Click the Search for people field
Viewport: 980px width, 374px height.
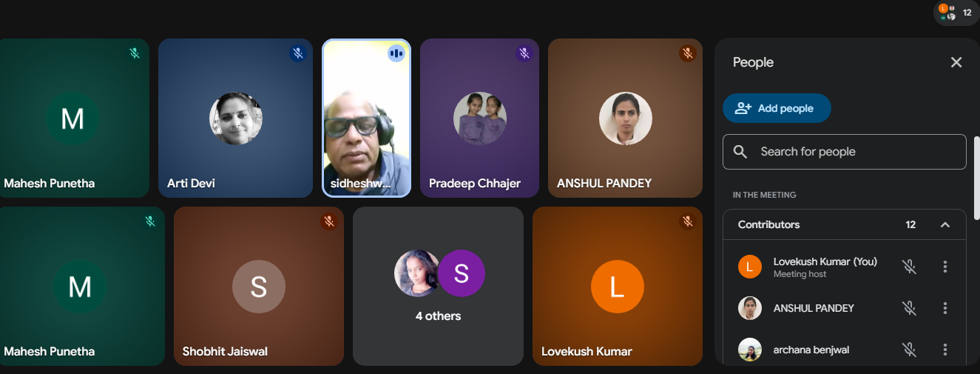pos(845,152)
